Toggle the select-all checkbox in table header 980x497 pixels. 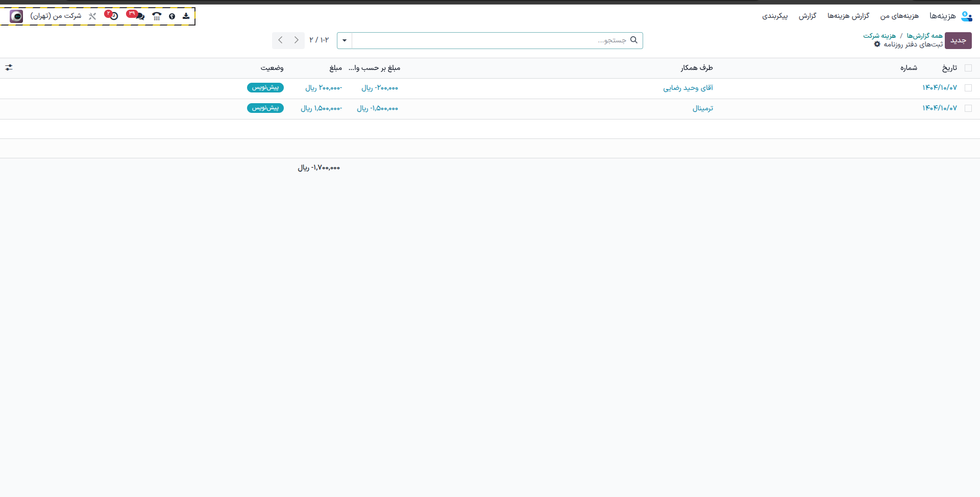[x=968, y=68]
